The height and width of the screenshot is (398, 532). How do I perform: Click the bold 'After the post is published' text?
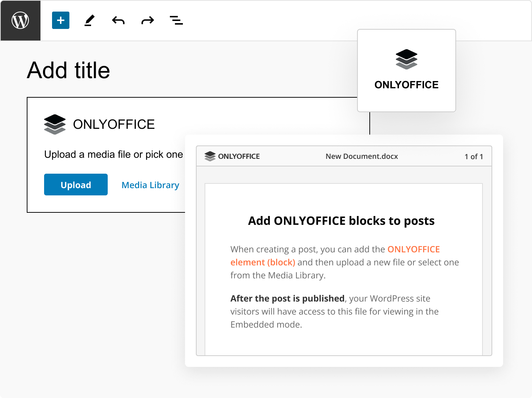pos(287,298)
